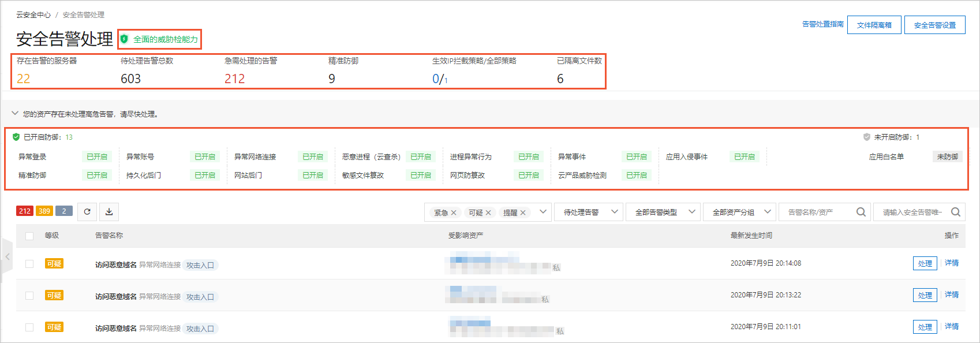The width and height of the screenshot is (980, 343).
Task: Toggle 云产品威胁检测 已开启 status
Action: [637, 175]
